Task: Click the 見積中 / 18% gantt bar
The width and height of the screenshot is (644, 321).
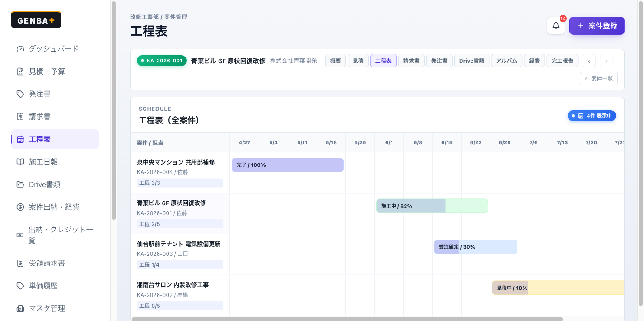Action: pyautogui.click(x=558, y=288)
